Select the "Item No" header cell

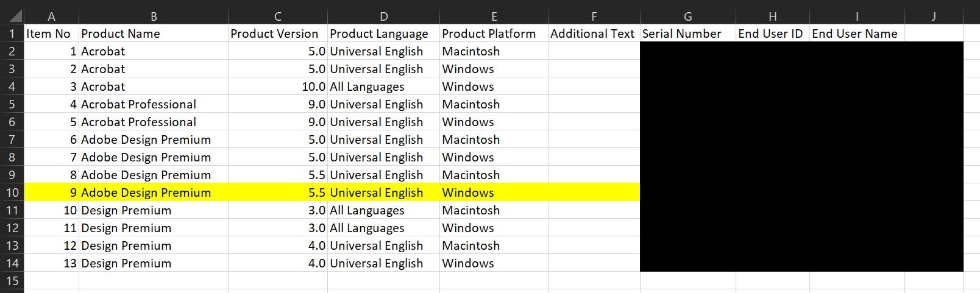pos(51,34)
